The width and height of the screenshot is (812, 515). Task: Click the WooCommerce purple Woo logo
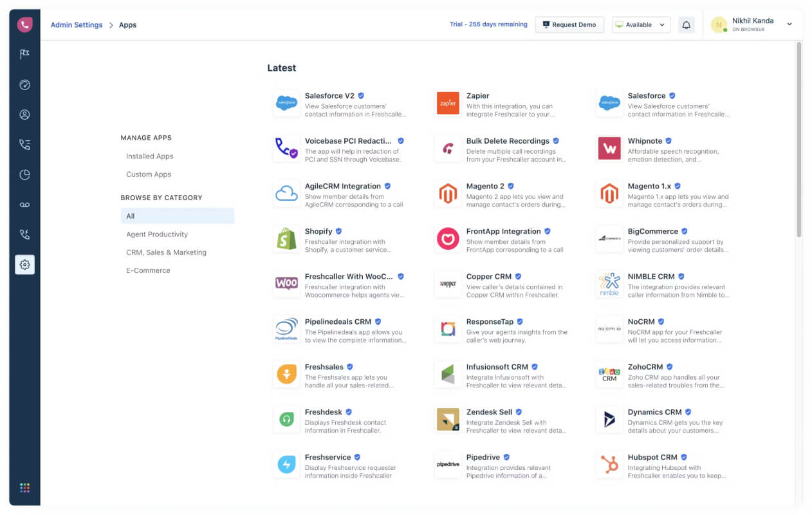286,284
